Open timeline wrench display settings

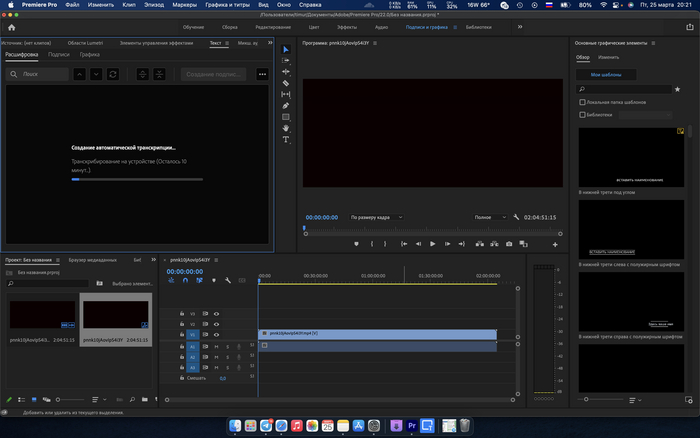(228, 280)
